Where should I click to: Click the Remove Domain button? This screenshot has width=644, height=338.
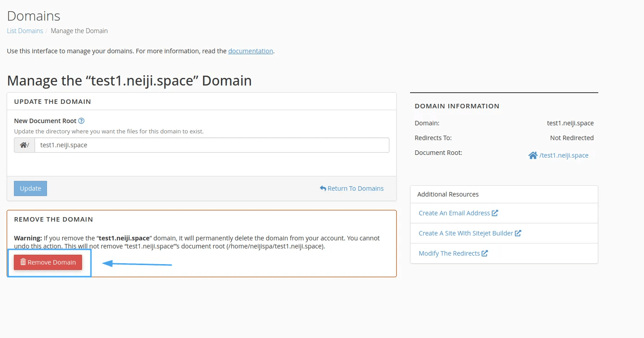click(48, 262)
